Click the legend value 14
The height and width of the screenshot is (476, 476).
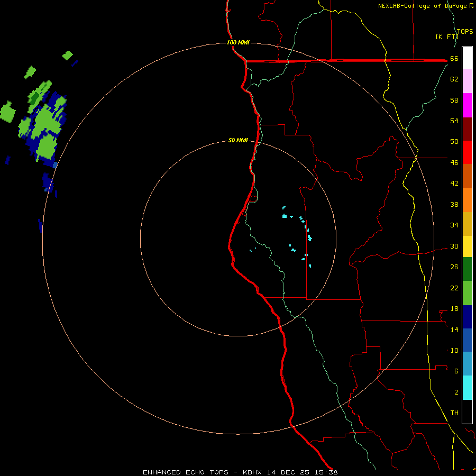tap(454, 329)
